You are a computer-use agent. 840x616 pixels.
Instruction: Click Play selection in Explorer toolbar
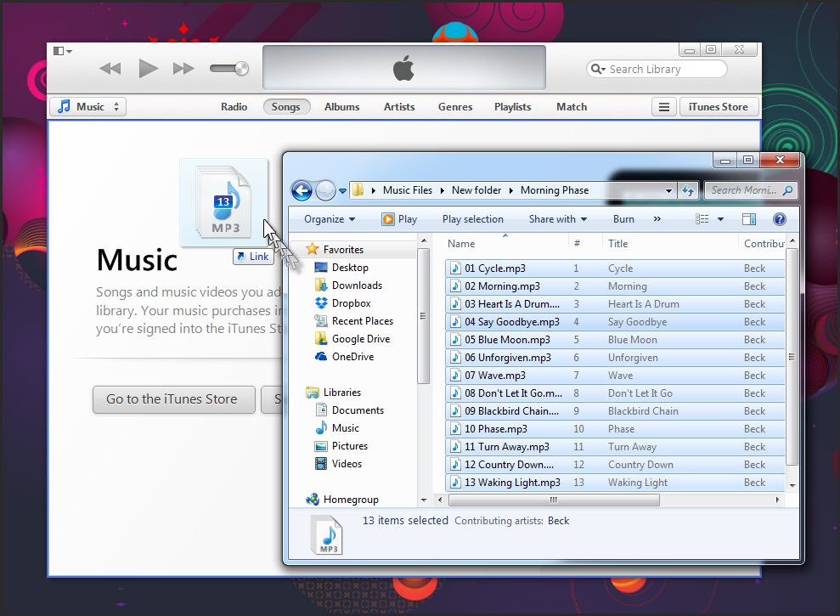pos(472,219)
